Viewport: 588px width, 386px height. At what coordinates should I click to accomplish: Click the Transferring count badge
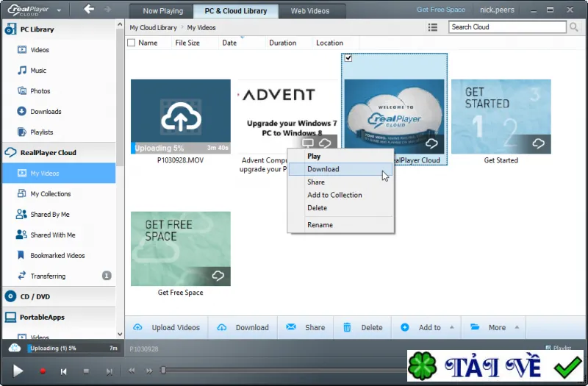[x=107, y=276]
